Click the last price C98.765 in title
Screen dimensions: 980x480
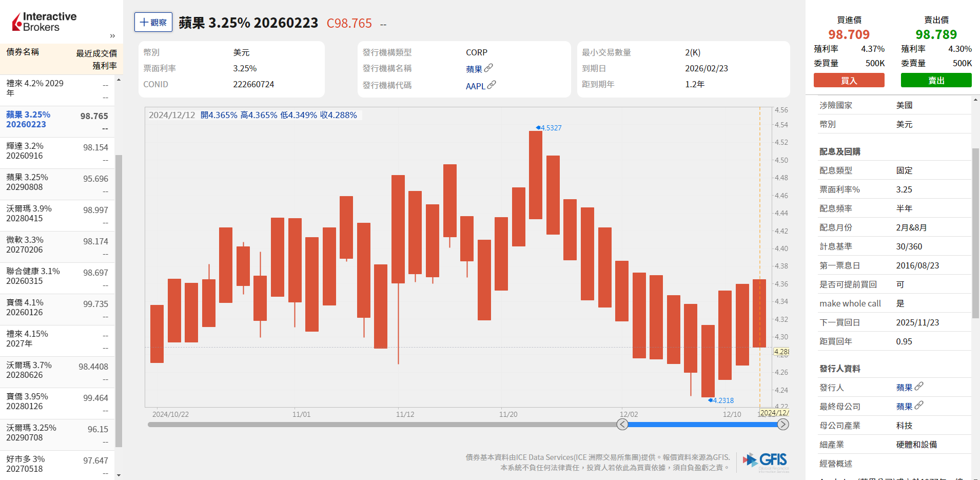(349, 23)
